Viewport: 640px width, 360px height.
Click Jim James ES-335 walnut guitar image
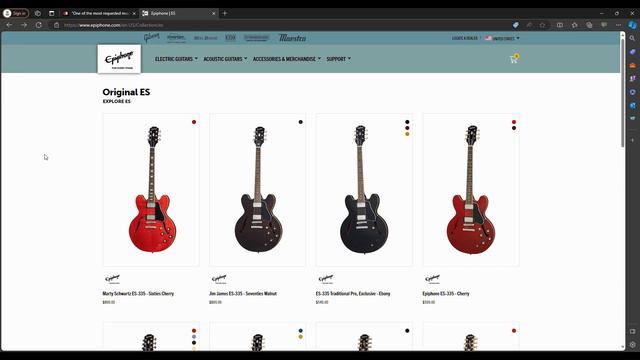[x=258, y=190]
